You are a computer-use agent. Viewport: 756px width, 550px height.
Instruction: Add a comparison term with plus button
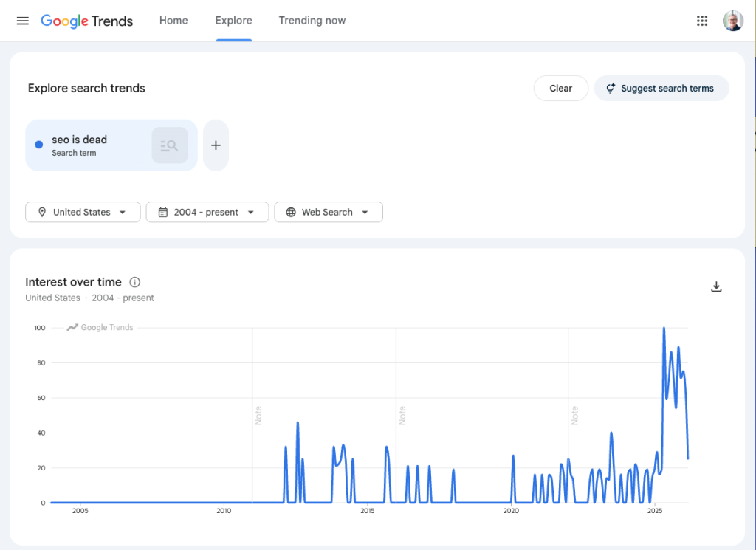coord(216,145)
